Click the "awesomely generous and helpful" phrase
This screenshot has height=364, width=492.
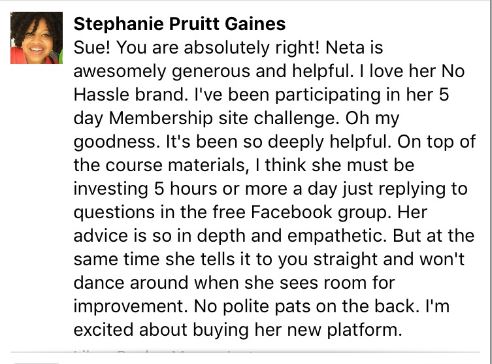coord(213,71)
